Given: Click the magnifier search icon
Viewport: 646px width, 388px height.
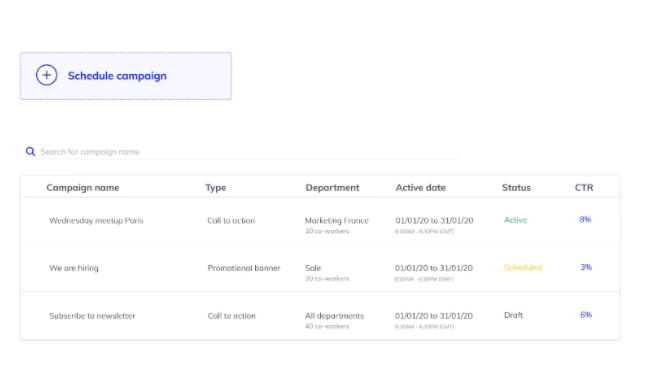Looking at the screenshot, I should (x=30, y=152).
